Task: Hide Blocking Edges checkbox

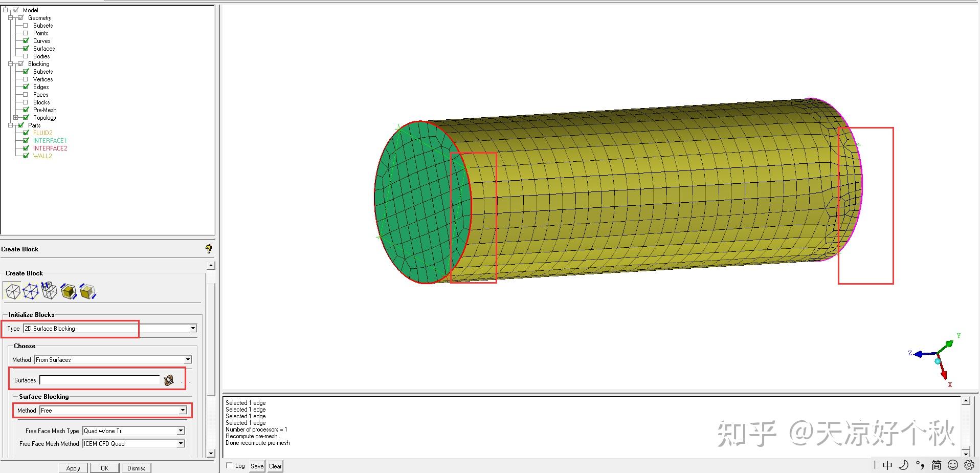Action: point(26,87)
